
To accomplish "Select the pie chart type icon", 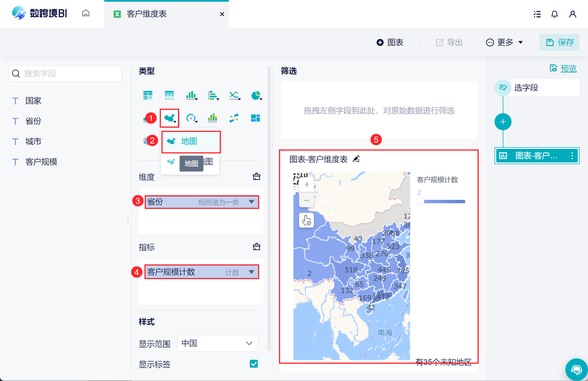I will coord(256,95).
